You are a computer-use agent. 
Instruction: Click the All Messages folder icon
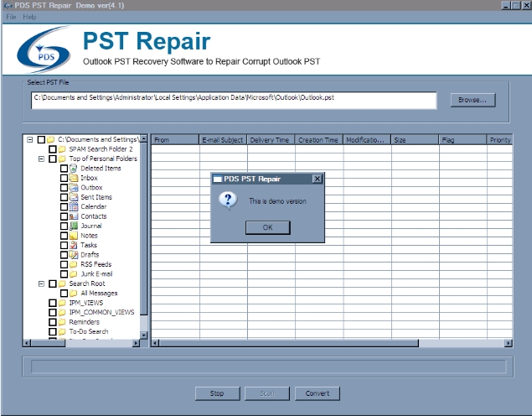pyautogui.click(x=73, y=293)
